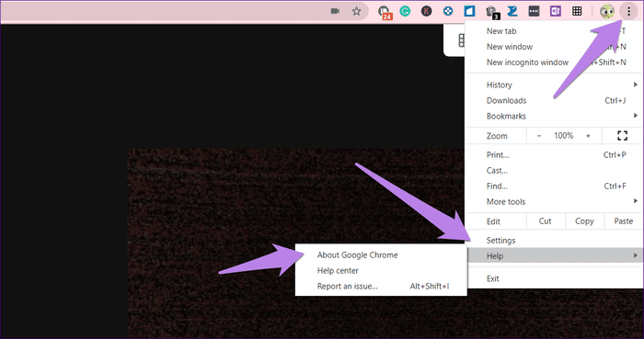Click the profile avatar icon

(x=606, y=11)
